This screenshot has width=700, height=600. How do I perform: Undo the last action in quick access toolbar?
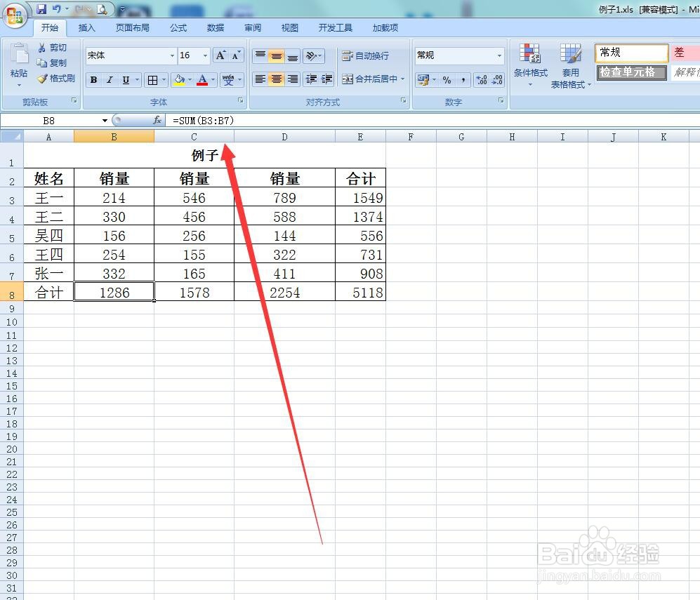pos(57,8)
